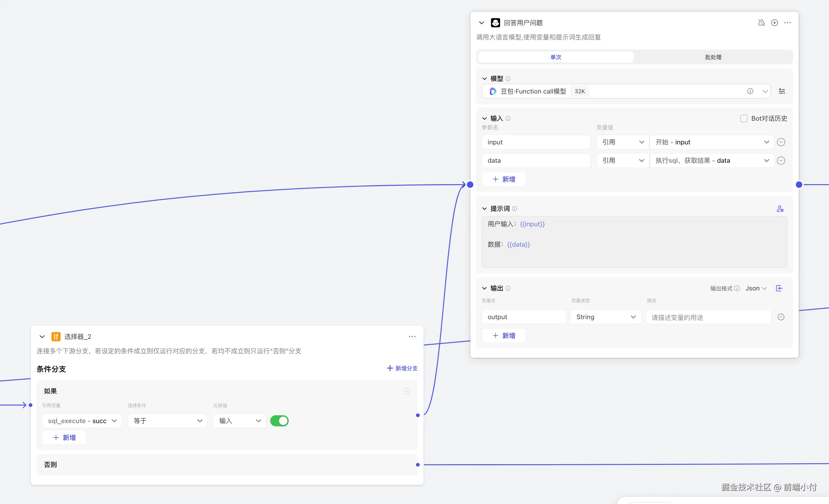Click the output description input field
This screenshot has height=504, width=829.
click(708, 317)
